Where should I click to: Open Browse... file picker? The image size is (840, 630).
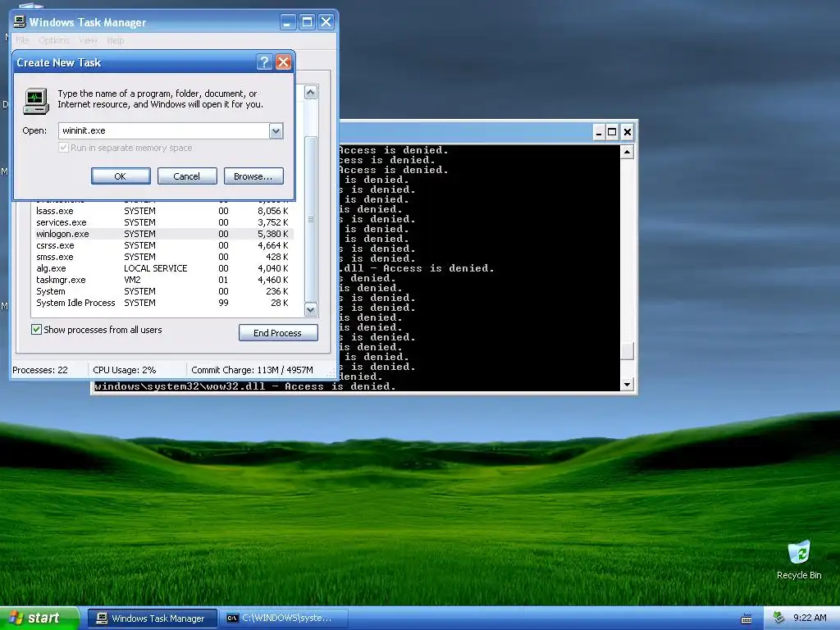coord(253,176)
